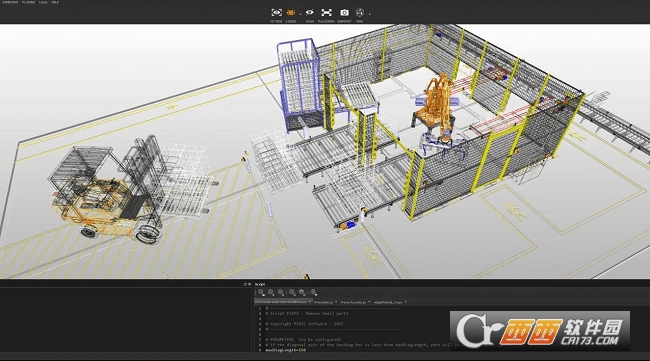This screenshot has height=361, width=650.
Task: Click the Pers perspective cube icon
Action: tap(360, 12)
